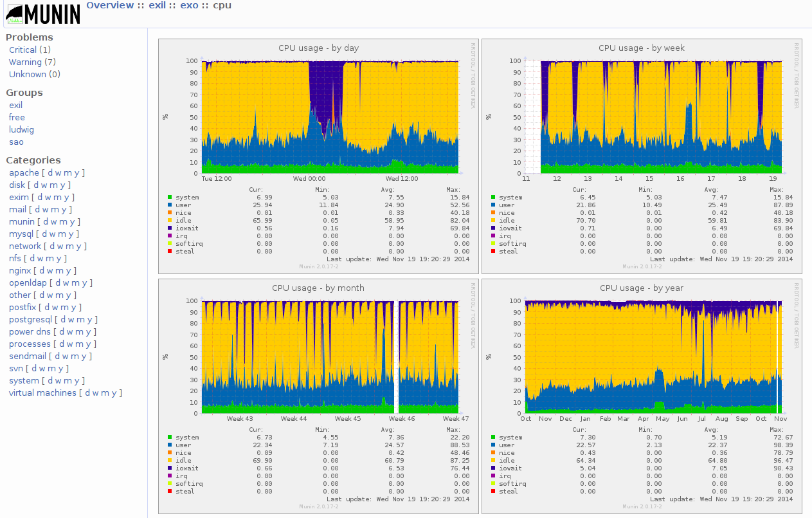Open the mysql category link
812x518 pixels.
click(21, 234)
